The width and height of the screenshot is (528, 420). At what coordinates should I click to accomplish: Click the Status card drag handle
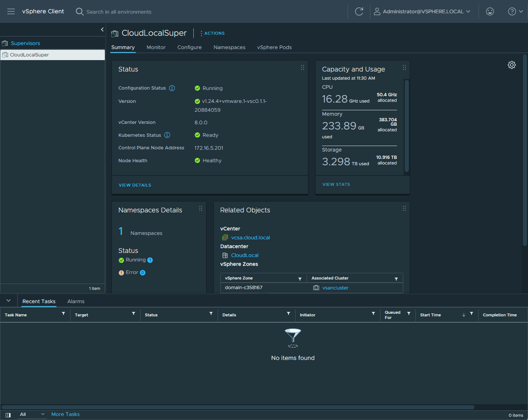pos(303,67)
